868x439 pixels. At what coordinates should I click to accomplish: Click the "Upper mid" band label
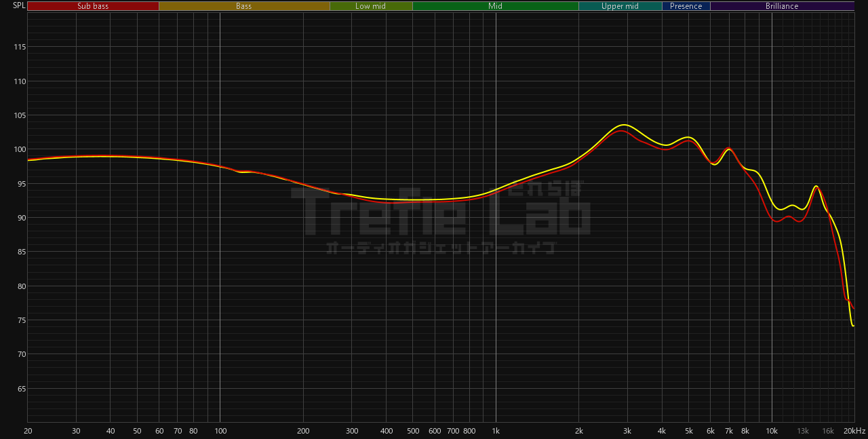(x=620, y=6)
